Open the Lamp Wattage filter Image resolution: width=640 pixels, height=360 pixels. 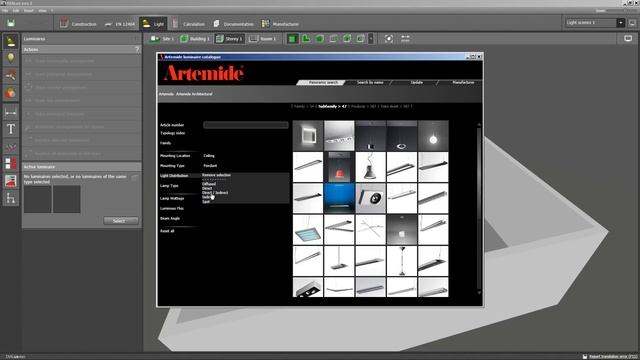click(172, 198)
